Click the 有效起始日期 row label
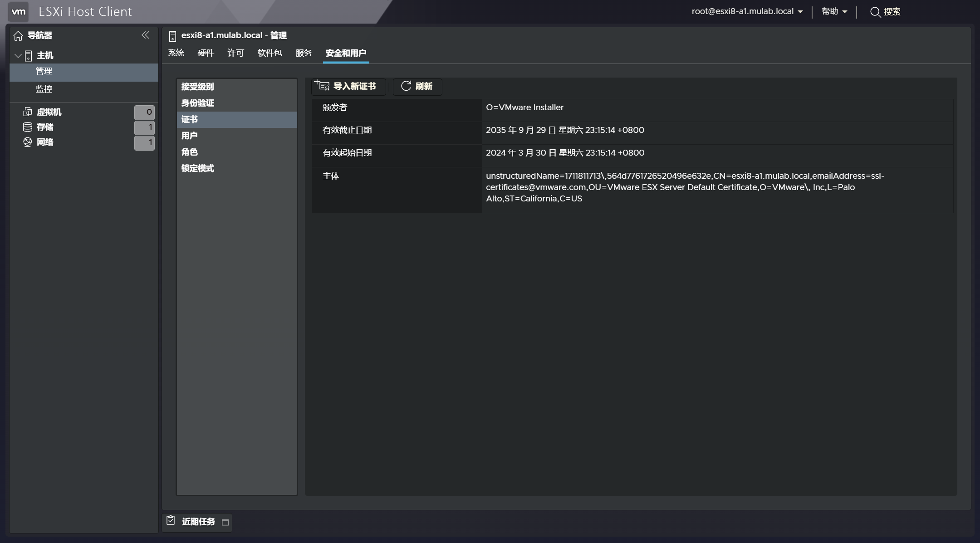Image resolution: width=980 pixels, height=543 pixels. (x=347, y=153)
